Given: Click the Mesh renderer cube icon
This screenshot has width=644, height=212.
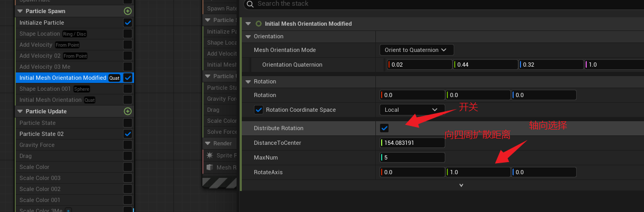Looking at the screenshot, I should coord(210,167).
